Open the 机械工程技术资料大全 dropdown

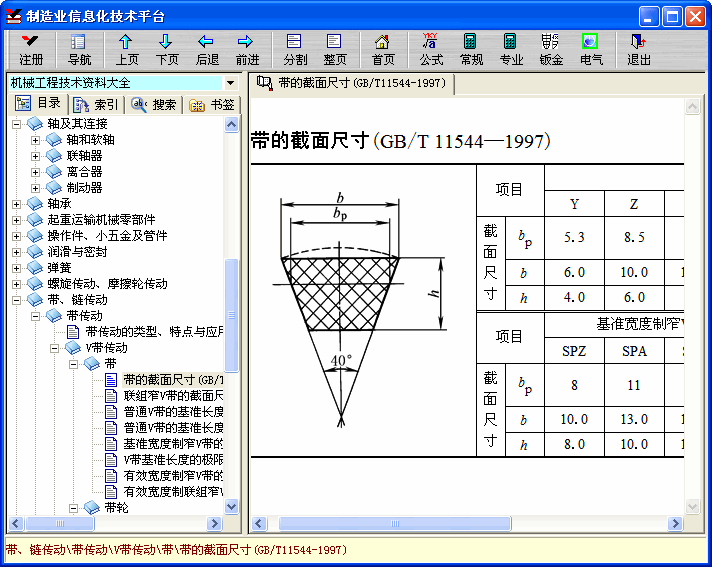point(231,83)
